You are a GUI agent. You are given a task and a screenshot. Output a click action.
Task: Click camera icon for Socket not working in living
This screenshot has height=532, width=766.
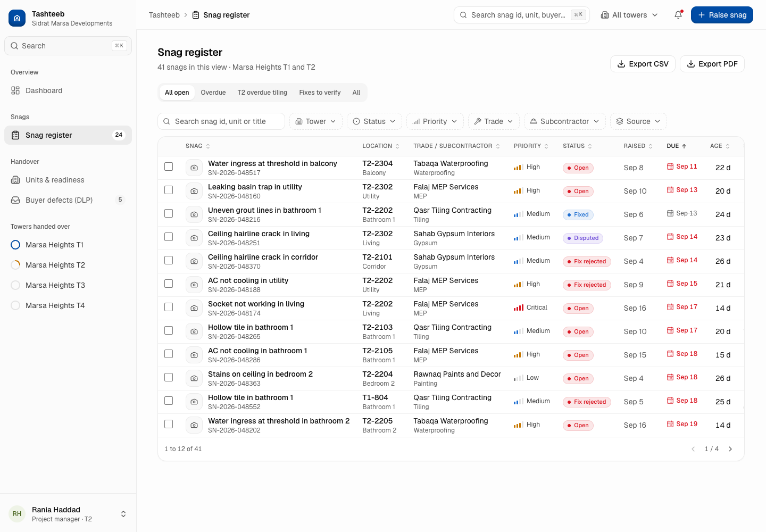pos(194,308)
